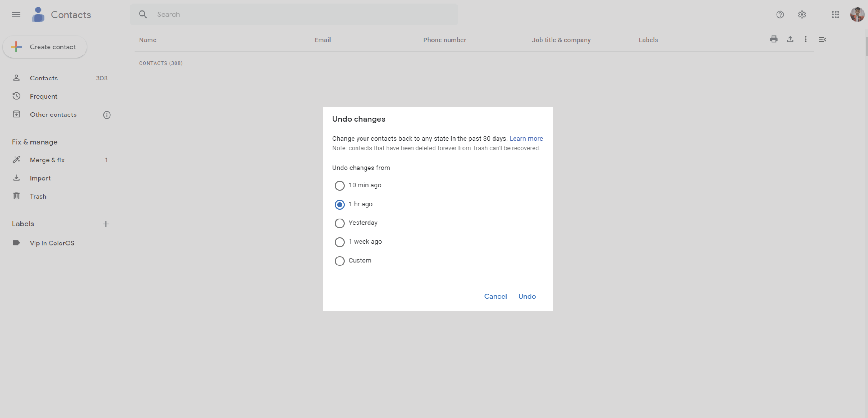Select the 10 min ago option
This screenshot has width=868, height=418.
coord(339,186)
